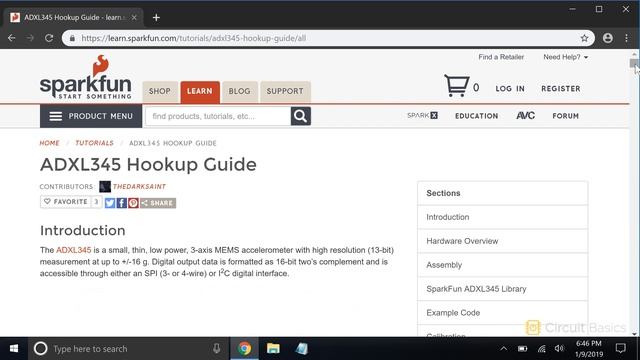Image resolution: width=640 pixels, height=360 pixels.
Task: Go to HOME breadcrumb
Action: (49, 143)
